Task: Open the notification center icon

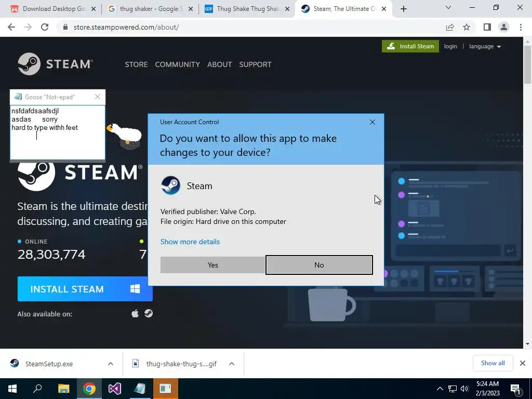Action: pos(515,389)
